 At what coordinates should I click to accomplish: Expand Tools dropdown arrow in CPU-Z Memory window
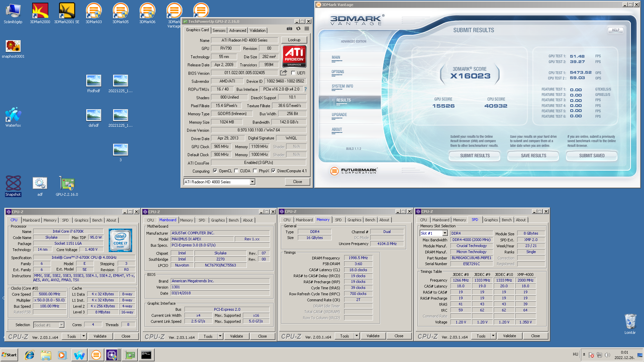click(357, 336)
